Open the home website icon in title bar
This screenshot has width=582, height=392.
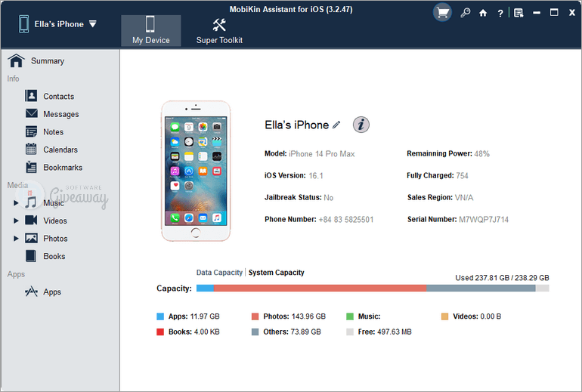coord(483,14)
